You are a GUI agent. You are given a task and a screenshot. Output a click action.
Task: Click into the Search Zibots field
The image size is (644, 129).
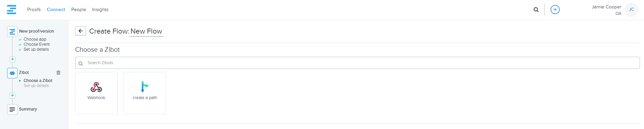point(357,63)
